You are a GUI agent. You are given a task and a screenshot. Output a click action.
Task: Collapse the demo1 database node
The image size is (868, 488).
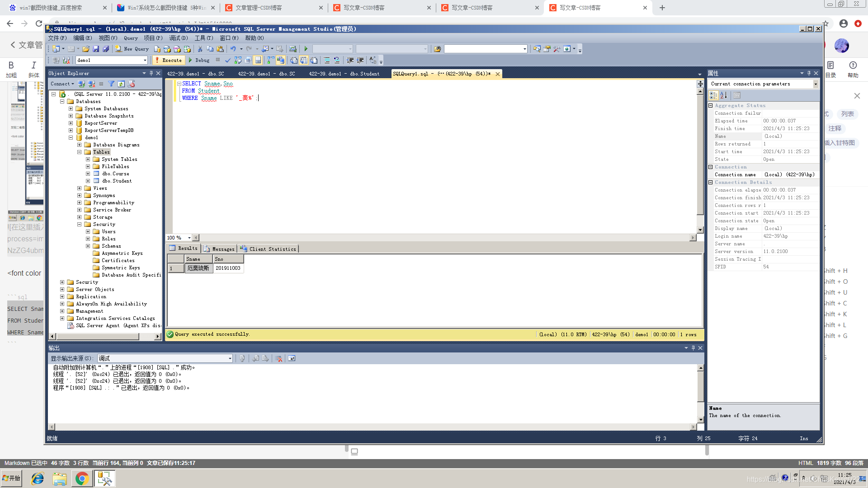tap(71, 138)
